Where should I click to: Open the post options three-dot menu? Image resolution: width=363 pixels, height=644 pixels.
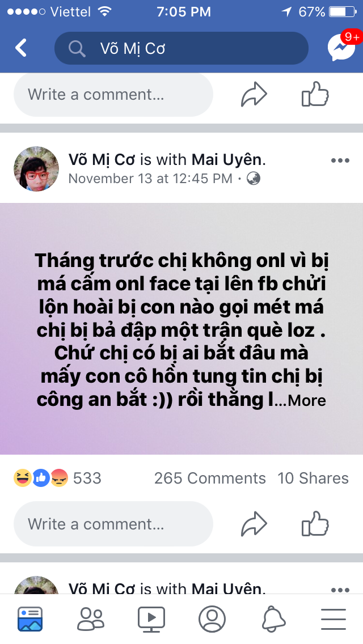[x=340, y=160]
